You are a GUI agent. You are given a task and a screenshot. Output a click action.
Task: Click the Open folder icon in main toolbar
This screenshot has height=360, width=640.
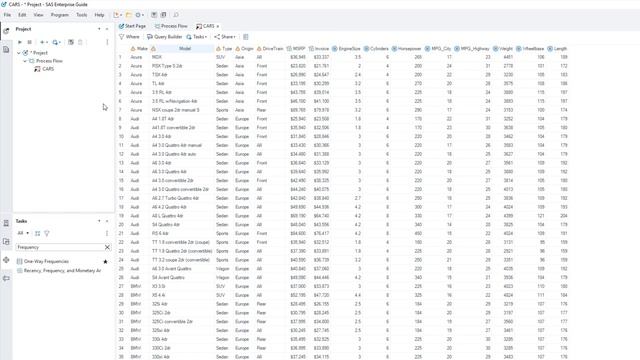tap(129, 15)
